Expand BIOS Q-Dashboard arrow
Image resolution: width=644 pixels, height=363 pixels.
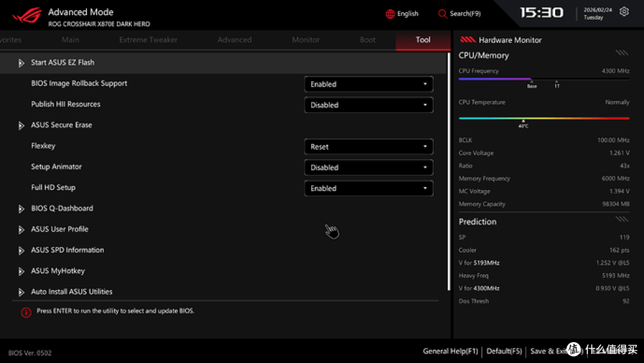(21, 209)
